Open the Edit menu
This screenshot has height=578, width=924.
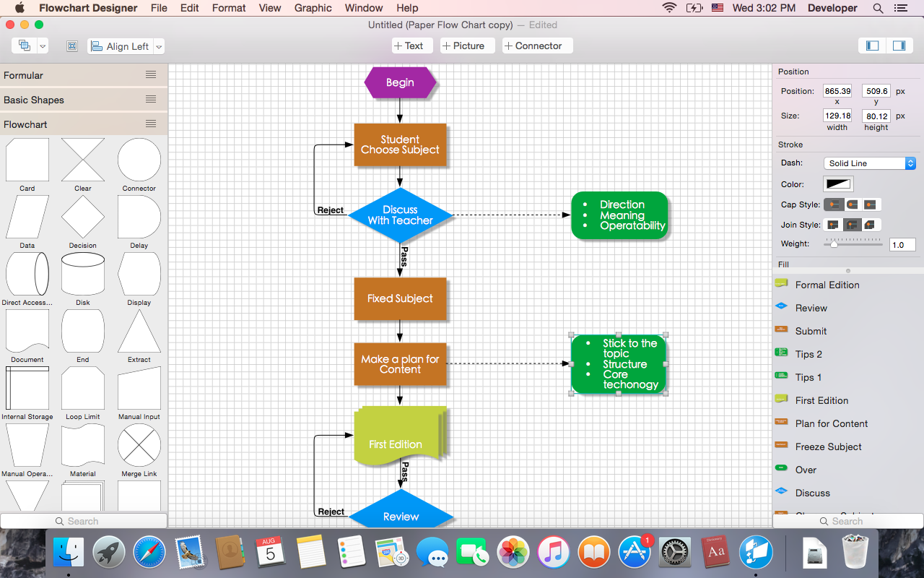point(190,8)
